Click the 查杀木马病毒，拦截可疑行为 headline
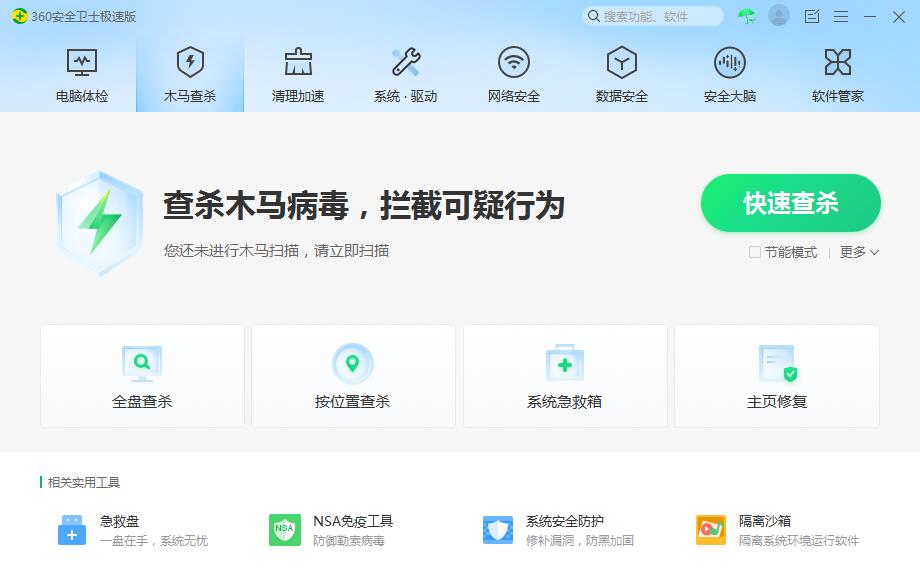The image size is (920, 580). click(364, 206)
